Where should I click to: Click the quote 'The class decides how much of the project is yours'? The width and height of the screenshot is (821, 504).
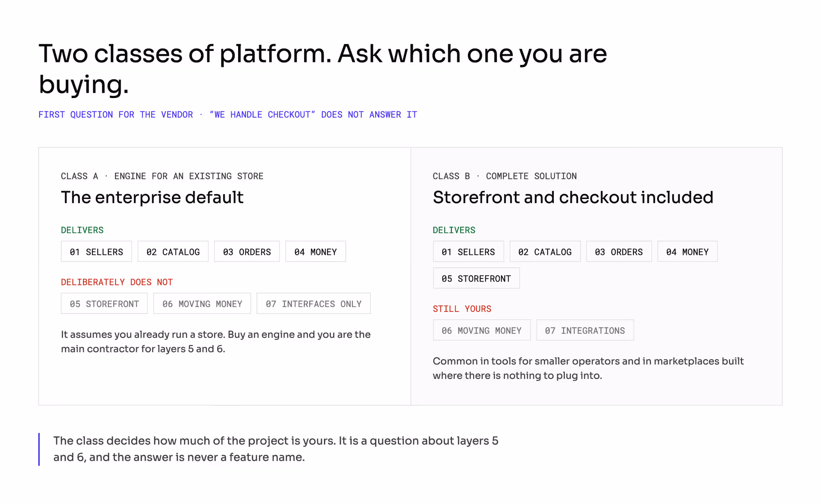[x=276, y=449]
